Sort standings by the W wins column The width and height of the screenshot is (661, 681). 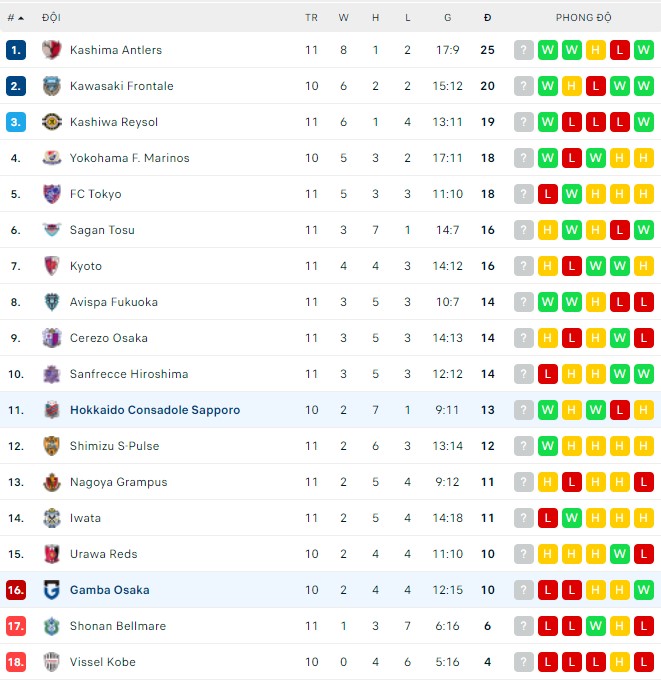(343, 18)
